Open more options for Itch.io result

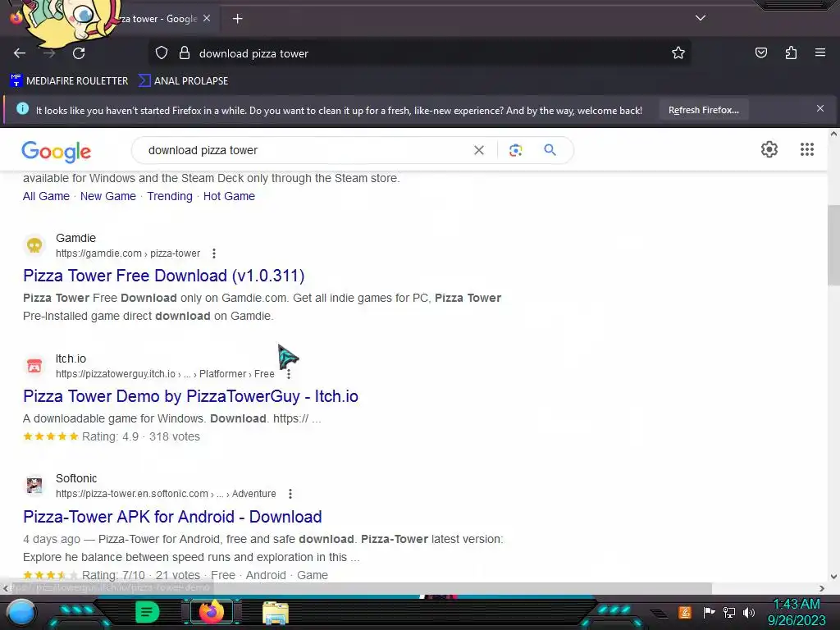coord(288,374)
